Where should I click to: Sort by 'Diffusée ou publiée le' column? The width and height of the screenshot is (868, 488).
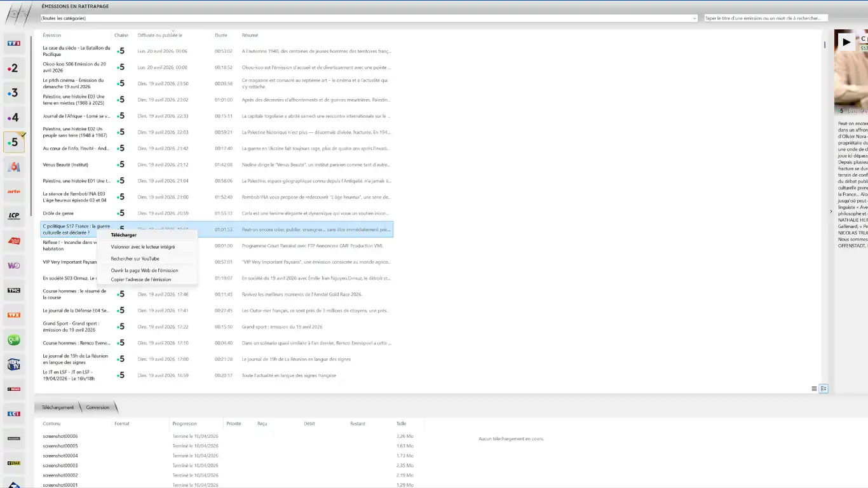[x=159, y=36]
